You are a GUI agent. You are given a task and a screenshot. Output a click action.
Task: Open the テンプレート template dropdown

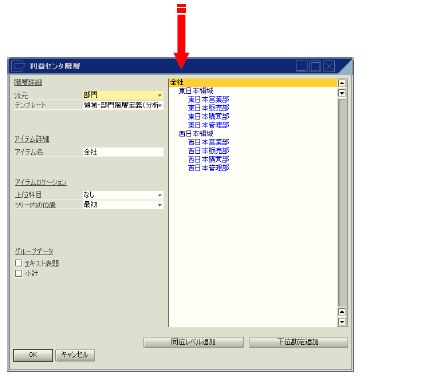point(123,105)
